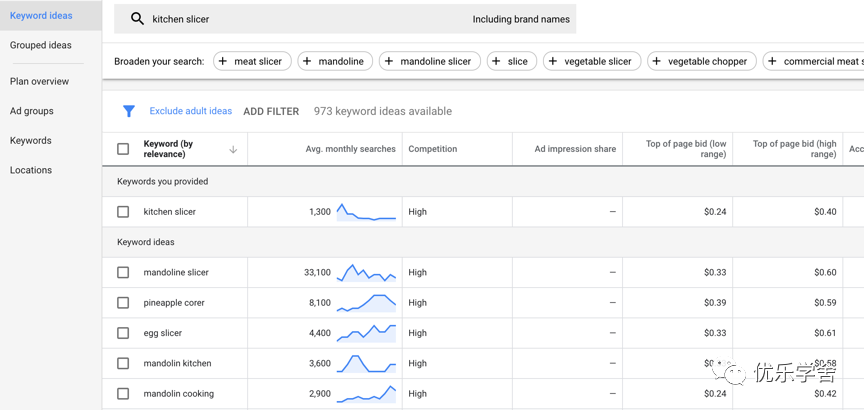Click the trend sparkline for kitchen slicer
864x410 pixels.
[x=366, y=212]
